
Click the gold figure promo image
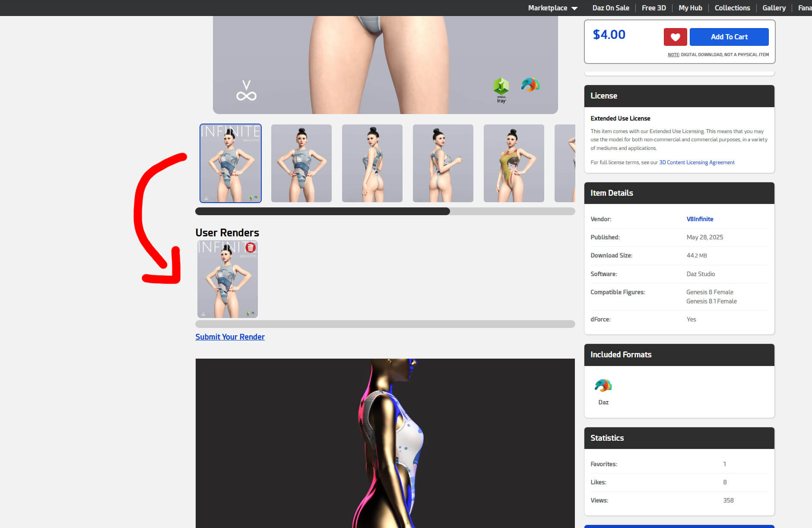pyautogui.click(x=385, y=443)
